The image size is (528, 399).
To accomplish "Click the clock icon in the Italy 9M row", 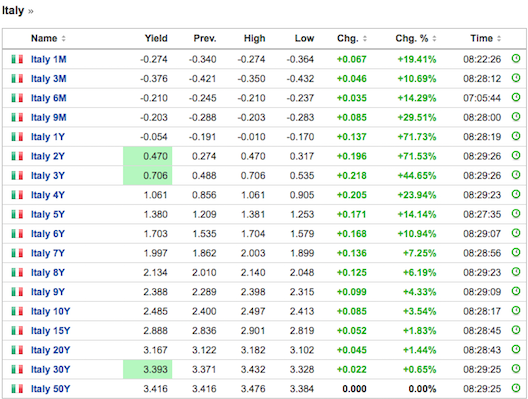I will pyautogui.click(x=516, y=117).
